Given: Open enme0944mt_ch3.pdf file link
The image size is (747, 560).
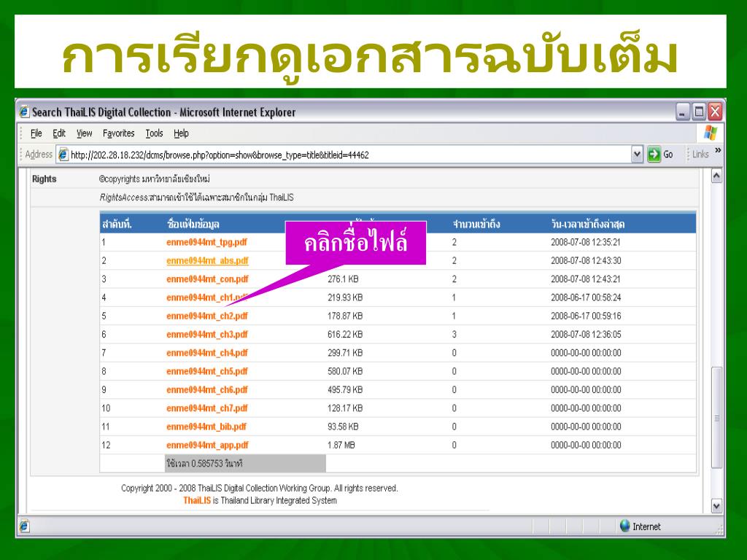Looking at the screenshot, I should [x=207, y=334].
